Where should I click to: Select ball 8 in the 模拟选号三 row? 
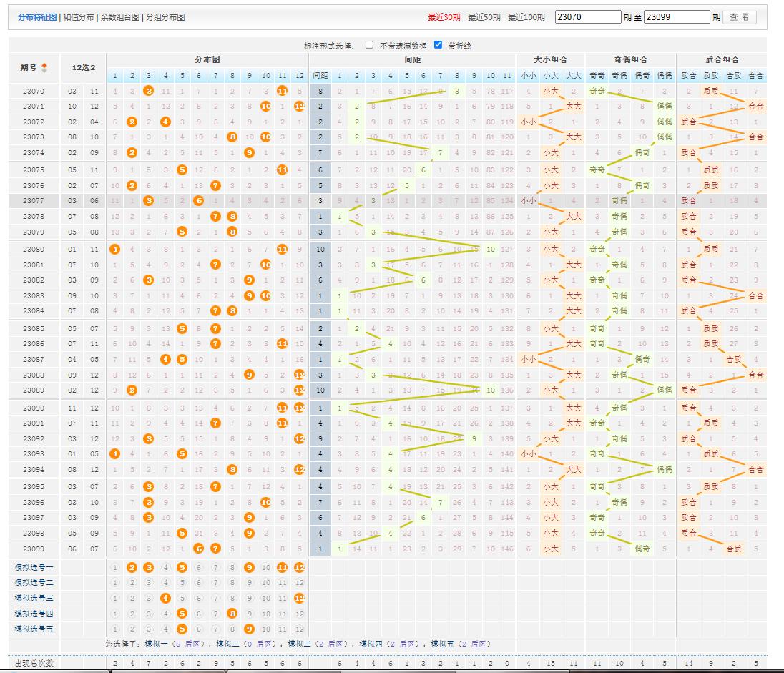(x=232, y=598)
